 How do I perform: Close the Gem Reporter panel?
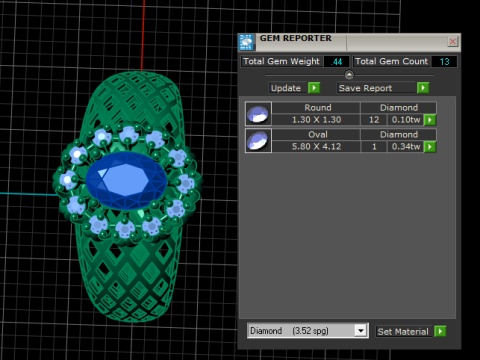coord(452,42)
